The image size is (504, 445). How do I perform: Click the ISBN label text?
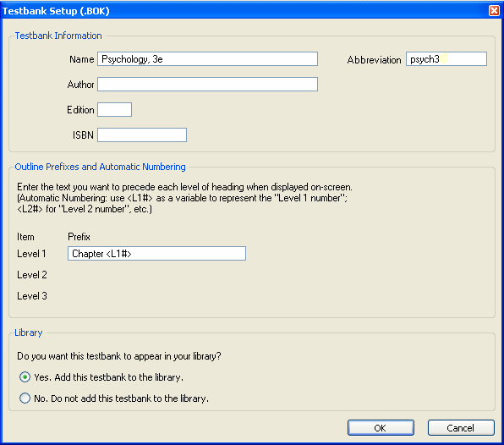tap(83, 135)
